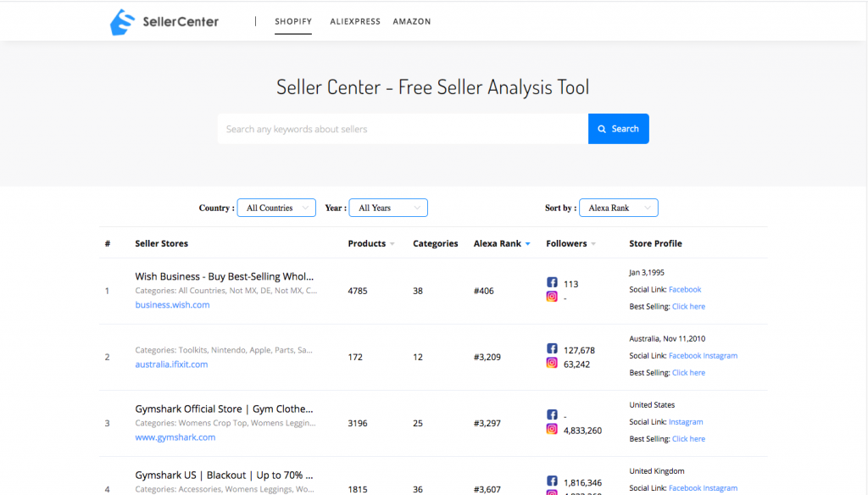The width and height of the screenshot is (868, 495).
Task: Click Instagram icon in Gymshark Official Store row
Action: coord(552,429)
